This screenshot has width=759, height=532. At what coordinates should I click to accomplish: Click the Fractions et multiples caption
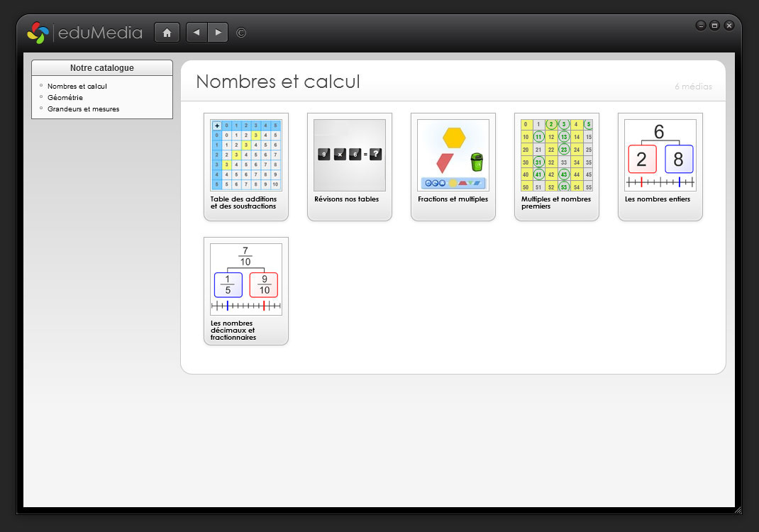[x=453, y=199]
